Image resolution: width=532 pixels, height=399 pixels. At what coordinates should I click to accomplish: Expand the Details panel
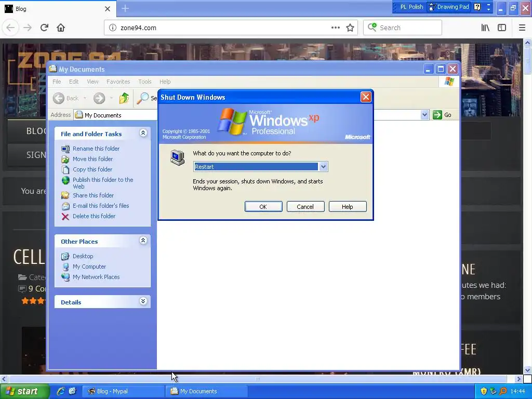[143, 301]
